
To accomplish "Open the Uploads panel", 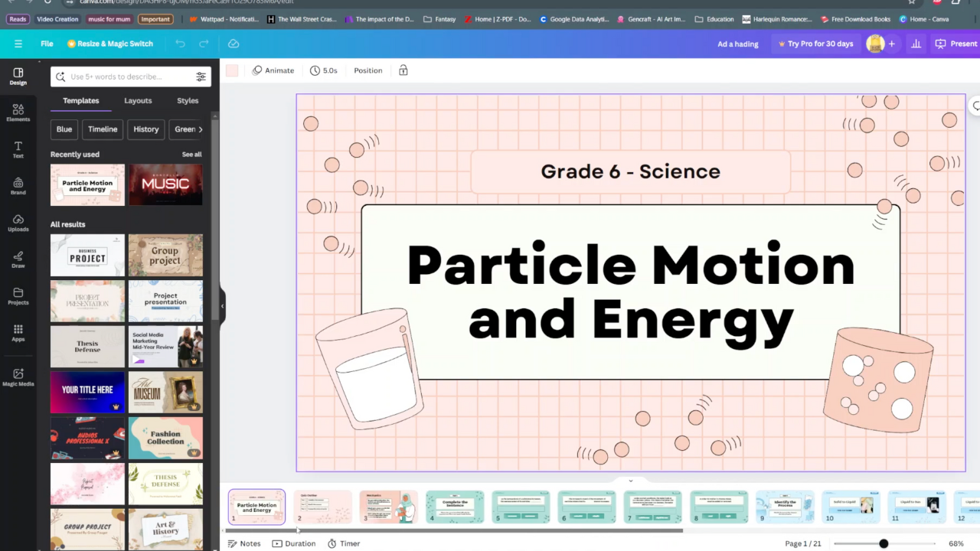I will 18,223.
